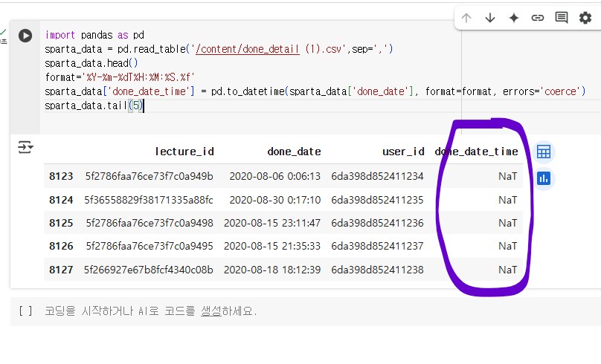Click lecture id 5f2786faa76ce73f7c0a9498
The height and width of the screenshot is (364, 601).
pos(150,223)
